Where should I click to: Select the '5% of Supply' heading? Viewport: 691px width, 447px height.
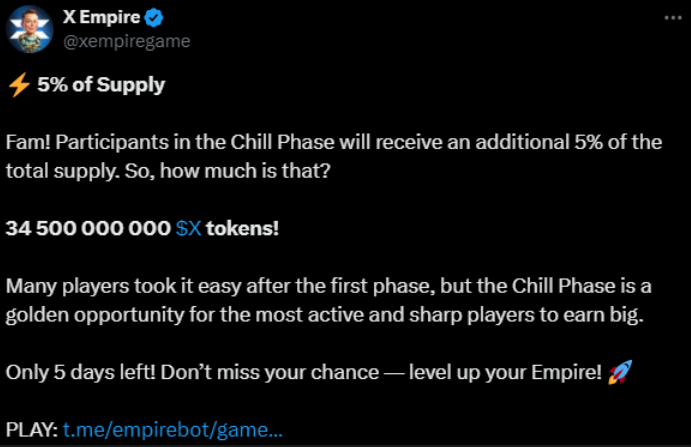coord(101,85)
